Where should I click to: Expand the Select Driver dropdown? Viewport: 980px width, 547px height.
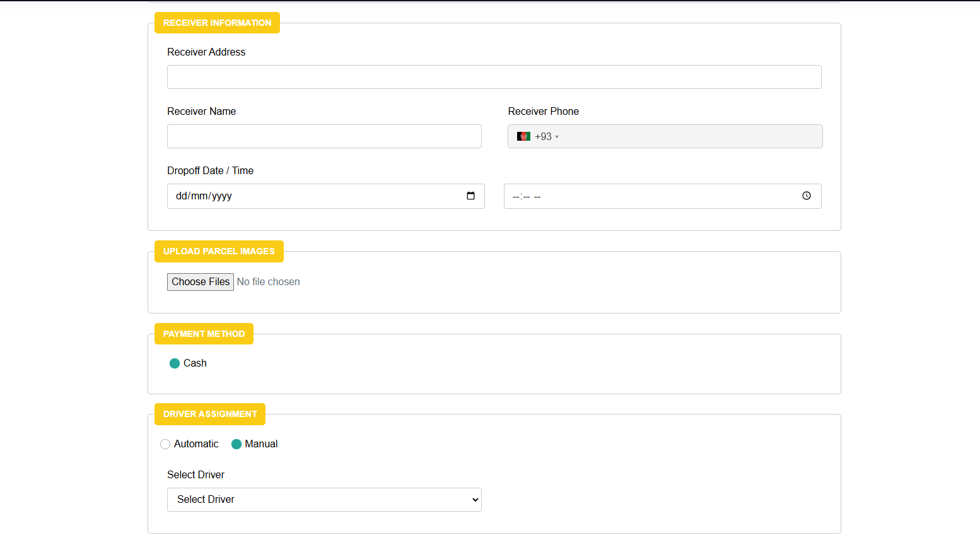click(324, 500)
